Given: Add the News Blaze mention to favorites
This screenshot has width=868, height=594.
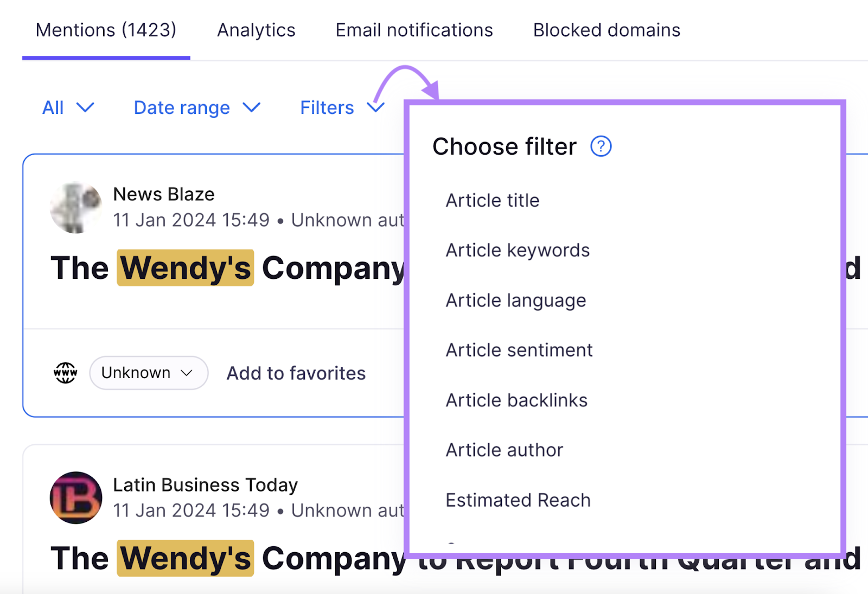Looking at the screenshot, I should pos(296,373).
